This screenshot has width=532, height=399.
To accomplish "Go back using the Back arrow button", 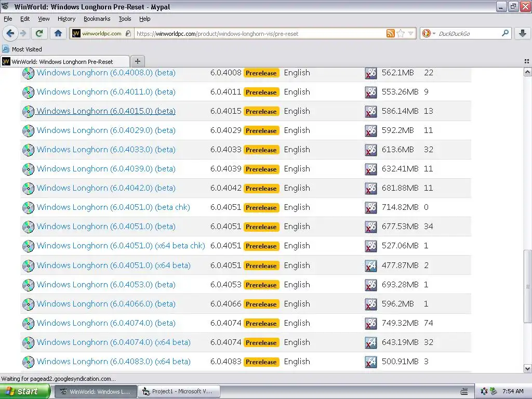I will click(10, 33).
